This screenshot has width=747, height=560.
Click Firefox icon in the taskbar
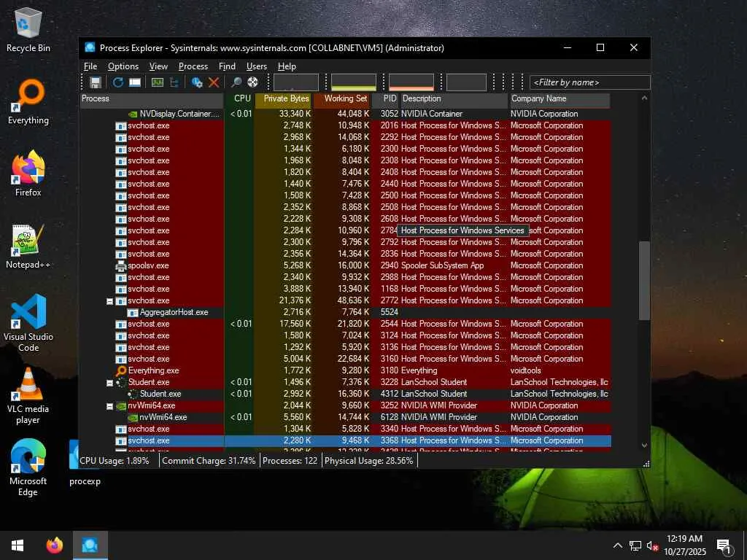click(55, 545)
